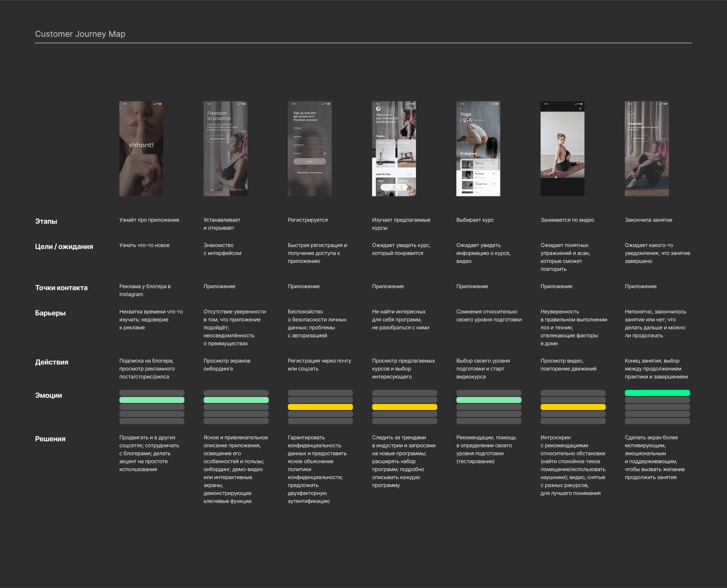Image resolution: width=727 pixels, height=588 pixels.
Task: Click the fullscreen icon on video player
Action: [580, 174]
